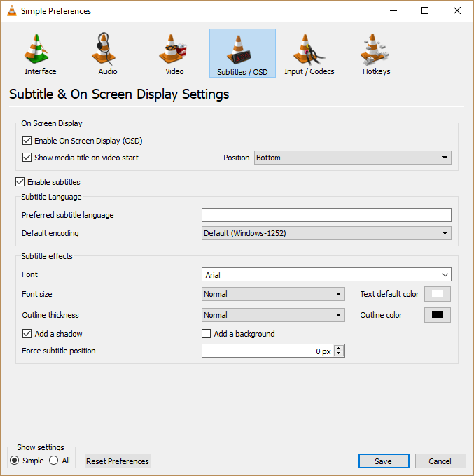Increase subtitle position with the up arrow
The width and height of the screenshot is (474, 476).
(x=339, y=348)
